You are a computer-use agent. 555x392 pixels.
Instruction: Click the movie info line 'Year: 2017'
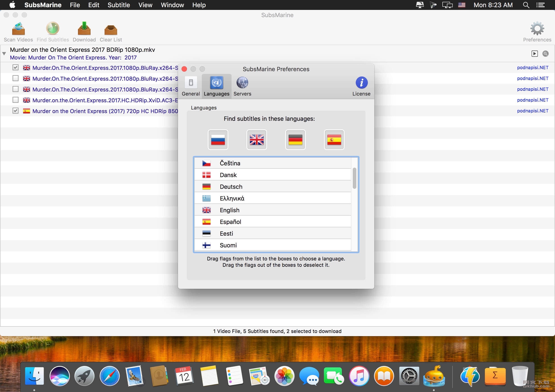(x=123, y=57)
